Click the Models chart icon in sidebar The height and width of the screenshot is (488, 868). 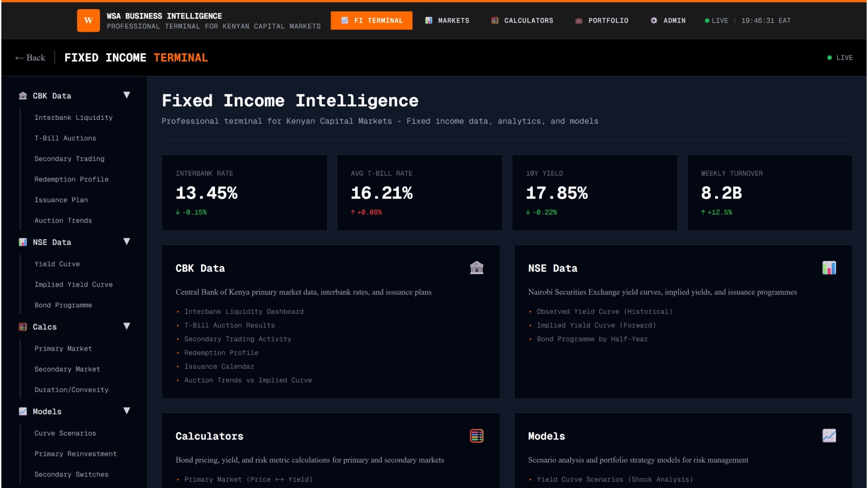point(23,411)
